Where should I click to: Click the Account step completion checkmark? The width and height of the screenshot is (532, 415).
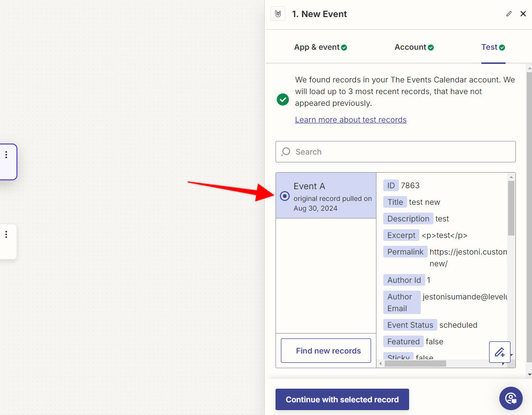point(431,46)
